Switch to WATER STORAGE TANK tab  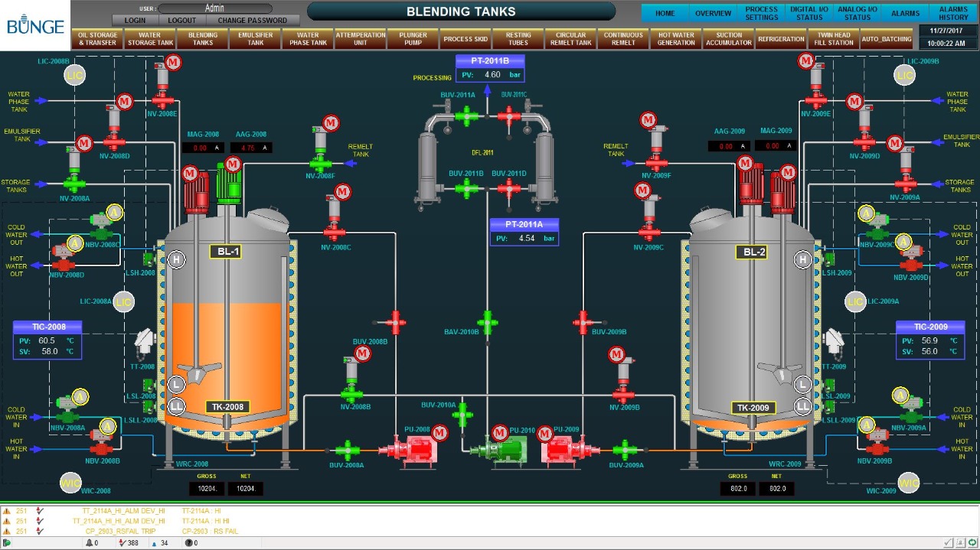(x=150, y=39)
